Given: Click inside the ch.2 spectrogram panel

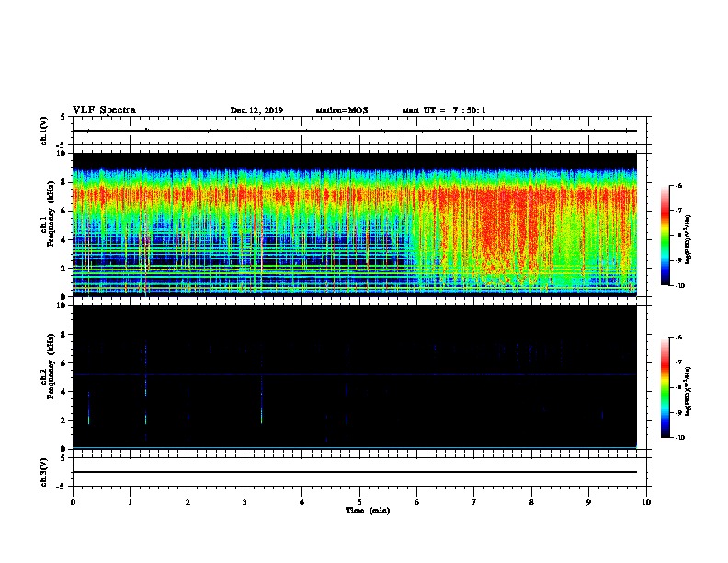Looking at the screenshot, I should pos(354,377).
